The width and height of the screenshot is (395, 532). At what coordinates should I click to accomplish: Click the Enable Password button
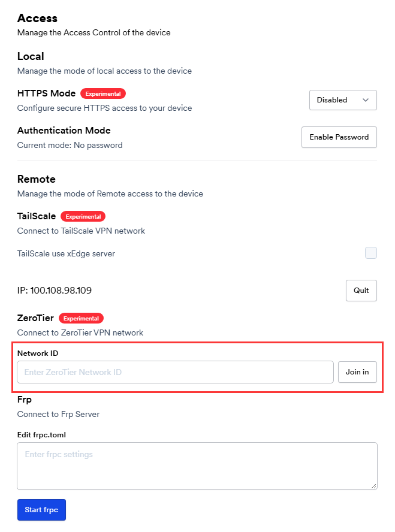click(339, 137)
